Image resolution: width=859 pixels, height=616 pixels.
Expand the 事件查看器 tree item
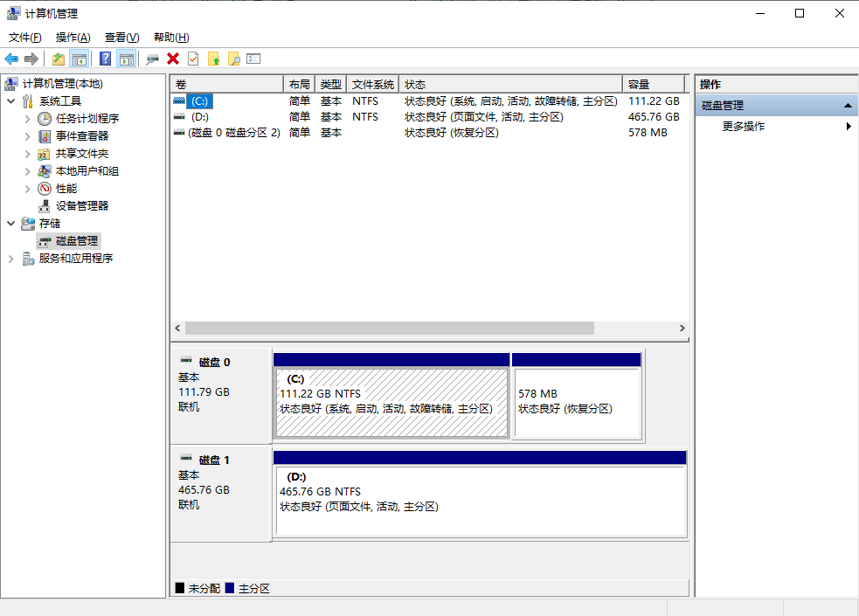click(x=27, y=135)
